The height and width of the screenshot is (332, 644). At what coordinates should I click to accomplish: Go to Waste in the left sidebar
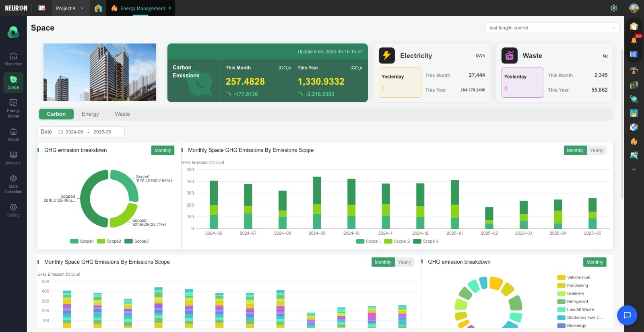[x=13, y=134]
